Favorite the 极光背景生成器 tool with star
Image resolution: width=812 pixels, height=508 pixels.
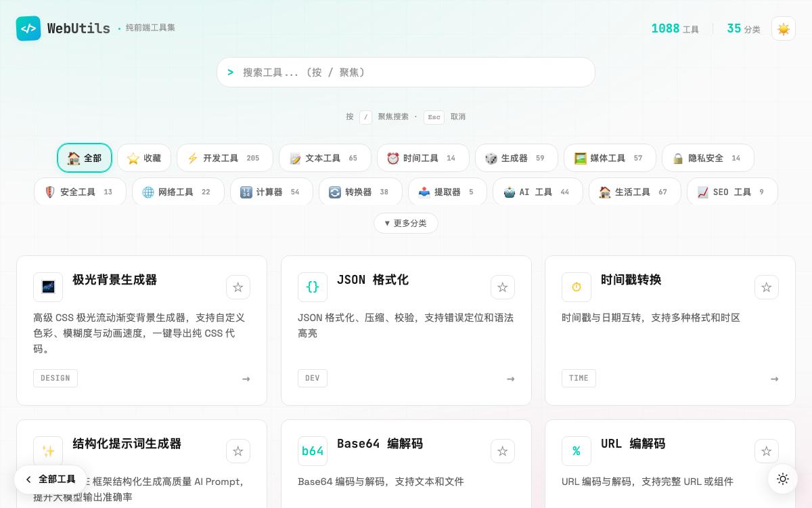(x=238, y=287)
